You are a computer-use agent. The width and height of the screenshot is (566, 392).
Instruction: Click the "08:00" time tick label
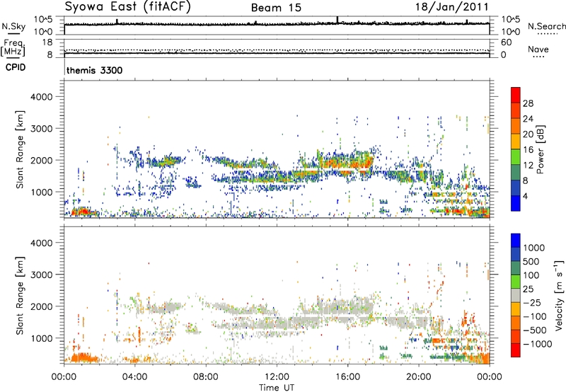[x=206, y=377]
